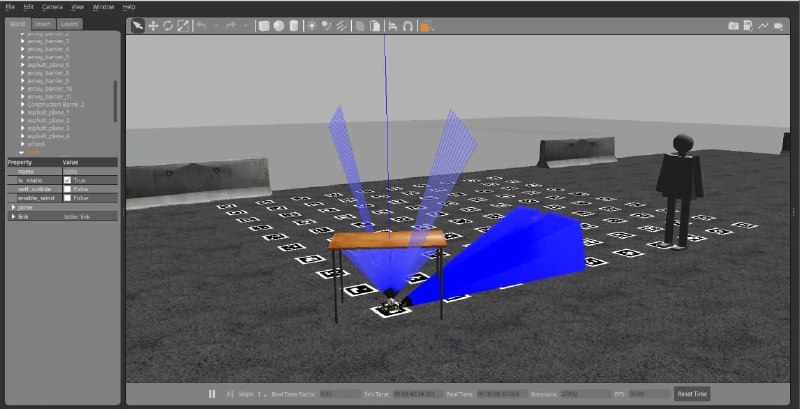This screenshot has width=800, height=409.
Task: Click the Real Time Factor value
Action: pos(340,394)
